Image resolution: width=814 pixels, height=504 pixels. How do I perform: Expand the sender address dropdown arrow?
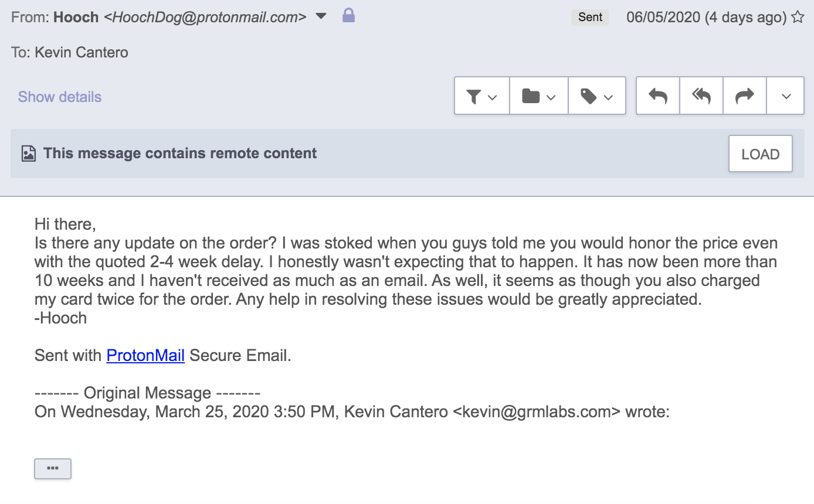(321, 16)
